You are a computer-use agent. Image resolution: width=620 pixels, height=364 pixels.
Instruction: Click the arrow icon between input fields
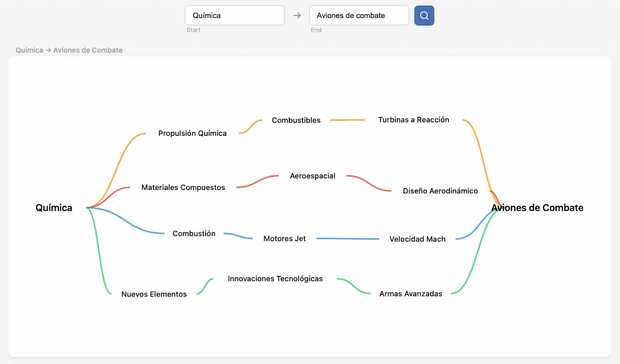tap(297, 15)
